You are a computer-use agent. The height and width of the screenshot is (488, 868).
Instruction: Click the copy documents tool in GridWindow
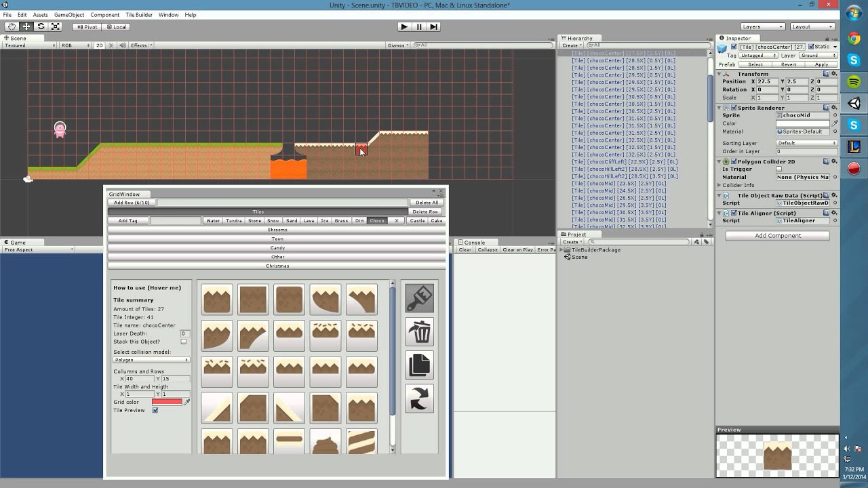(x=419, y=365)
